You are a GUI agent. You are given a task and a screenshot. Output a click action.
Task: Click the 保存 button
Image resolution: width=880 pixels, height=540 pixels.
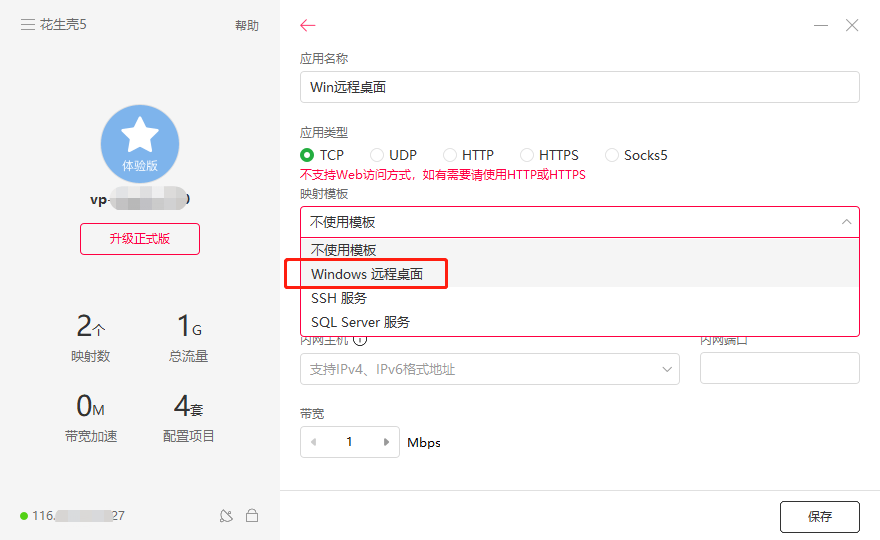click(x=819, y=516)
